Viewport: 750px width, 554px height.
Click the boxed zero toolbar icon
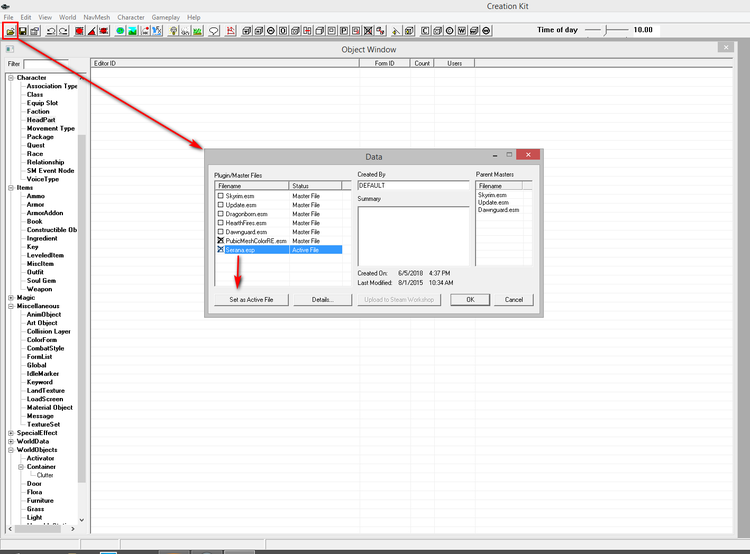pos(283,31)
